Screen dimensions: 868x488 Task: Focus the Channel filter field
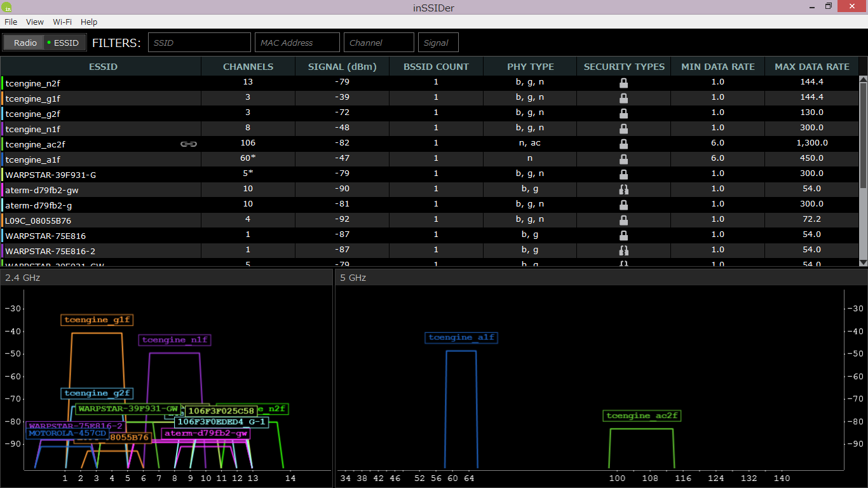pos(379,43)
